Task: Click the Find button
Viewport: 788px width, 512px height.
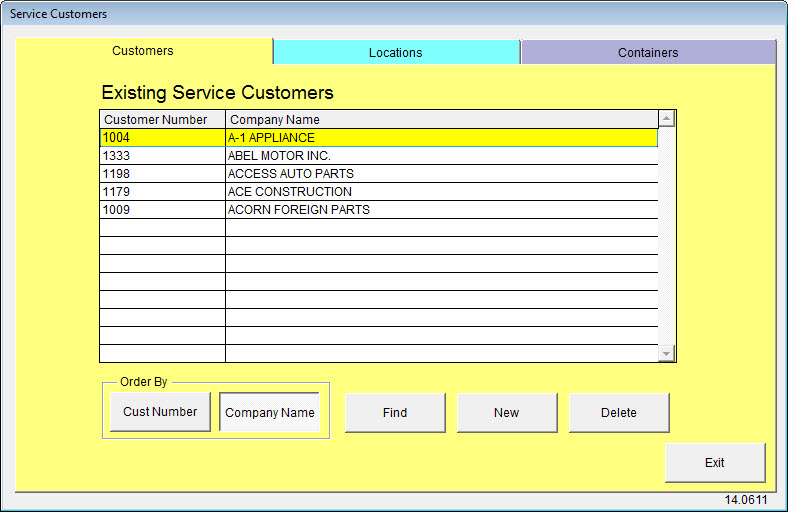Action: click(395, 413)
